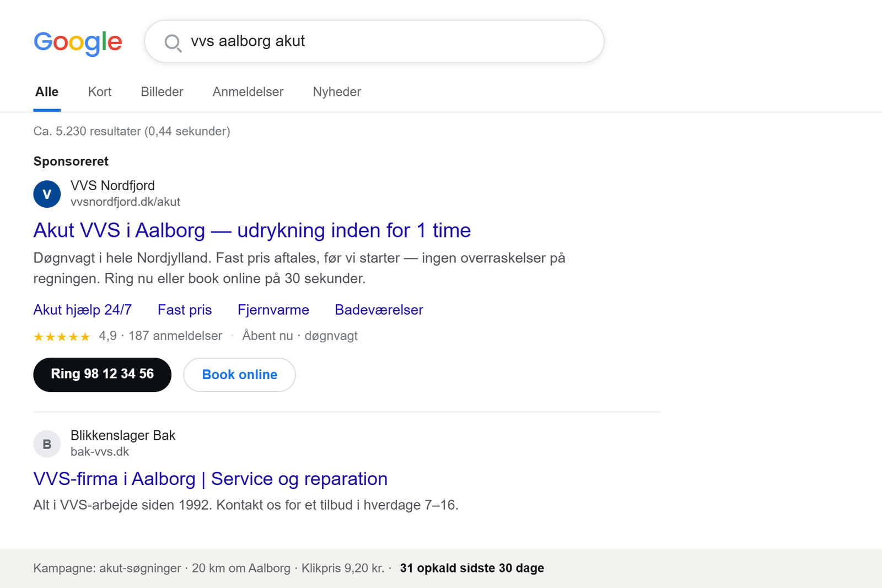882x588 pixels.
Task: Focus the search box with 'vvs aalborg akut'
Action: coord(374,41)
